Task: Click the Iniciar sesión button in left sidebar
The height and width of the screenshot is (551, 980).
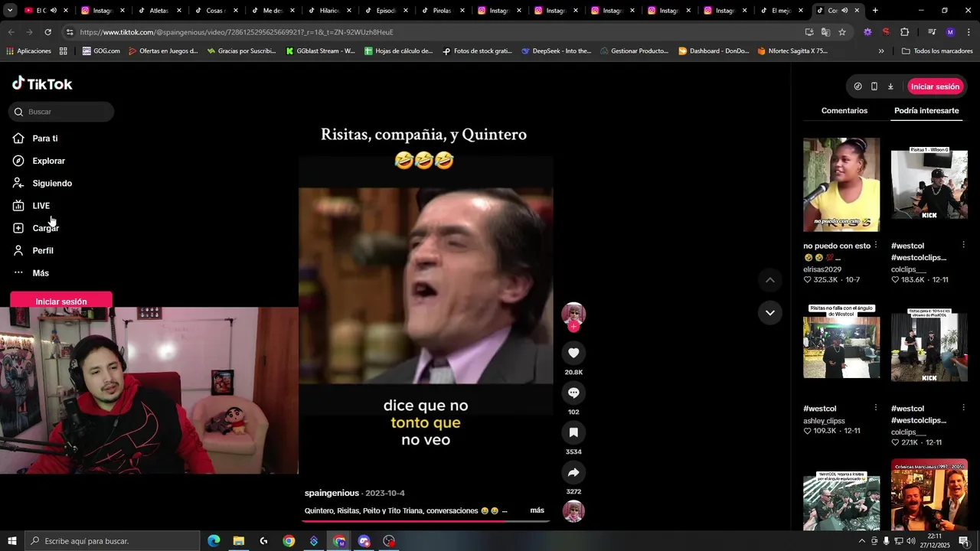Action: pos(61,300)
